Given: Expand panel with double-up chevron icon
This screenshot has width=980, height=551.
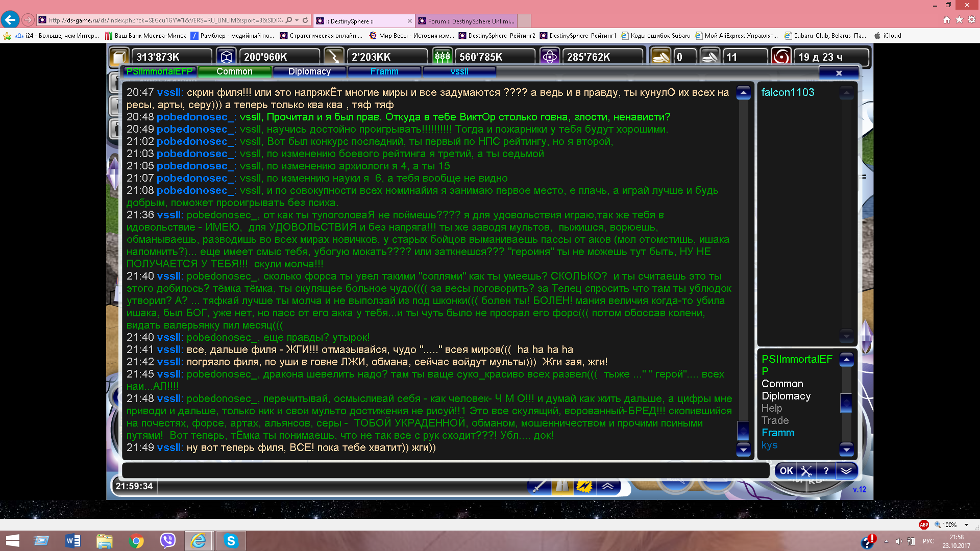Looking at the screenshot, I should point(607,487).
